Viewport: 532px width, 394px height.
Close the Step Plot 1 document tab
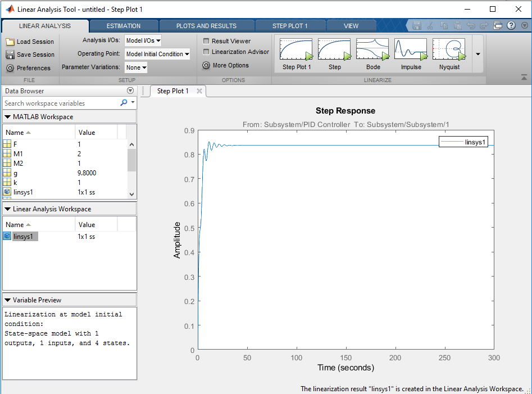point(199,91)
